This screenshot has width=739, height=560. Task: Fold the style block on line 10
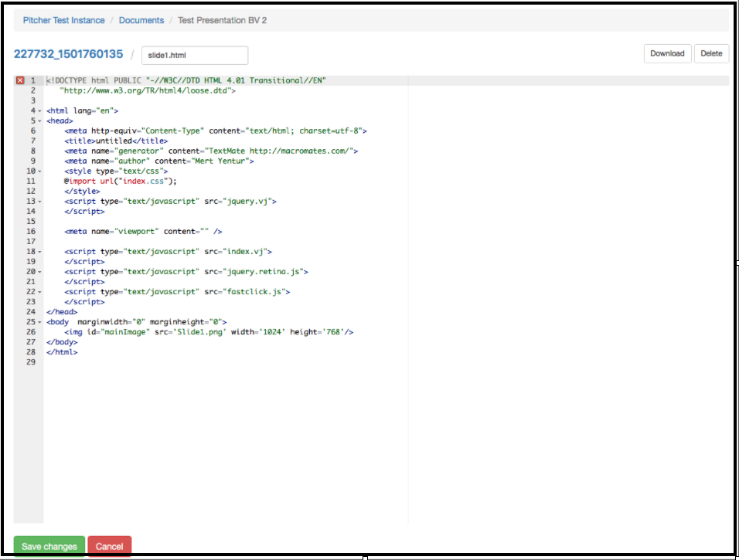[x=39, y=171]
